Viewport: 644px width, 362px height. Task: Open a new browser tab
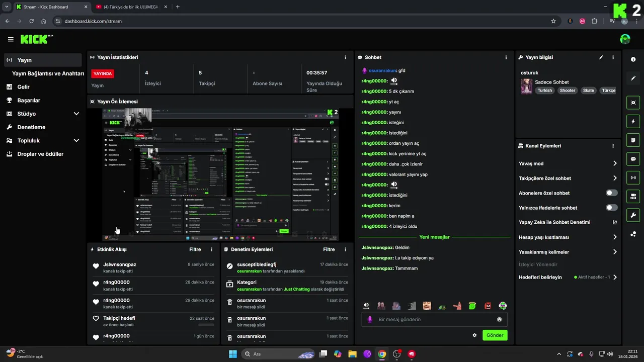coord(178,7)
